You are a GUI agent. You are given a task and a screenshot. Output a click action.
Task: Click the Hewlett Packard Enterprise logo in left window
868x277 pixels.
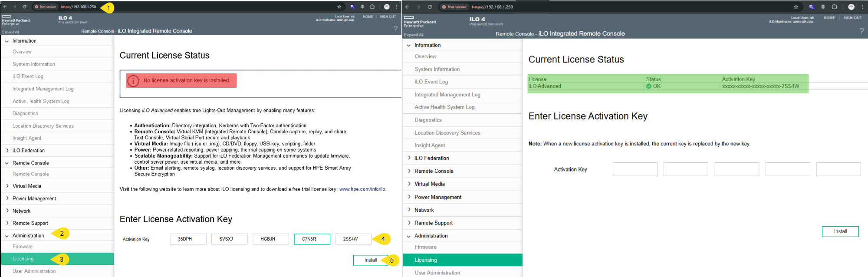tap(16, 20)
